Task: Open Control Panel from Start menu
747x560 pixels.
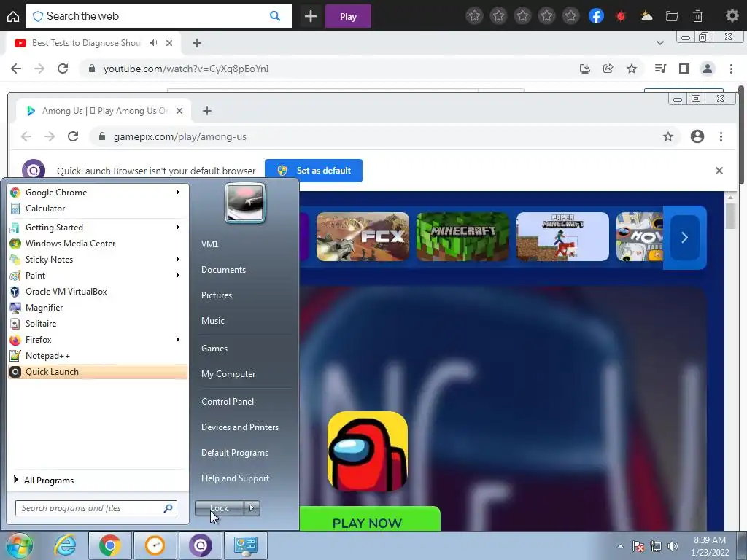Action: pos(228,402)
